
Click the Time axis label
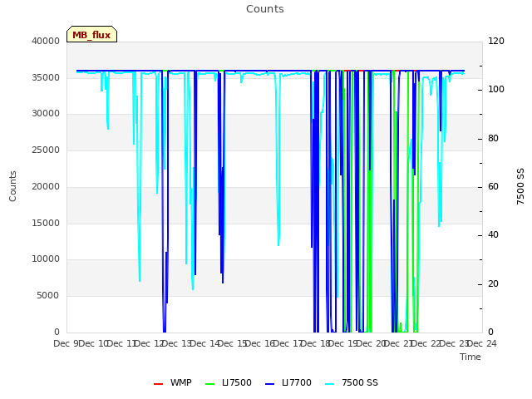470,357
